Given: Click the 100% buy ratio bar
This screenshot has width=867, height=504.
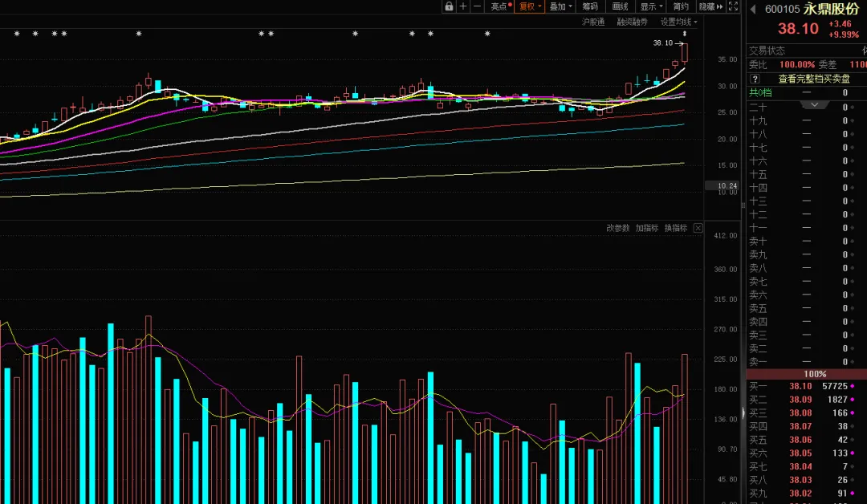Looking at the screenshot, I should pyautogui.click(x=806, y=374).
